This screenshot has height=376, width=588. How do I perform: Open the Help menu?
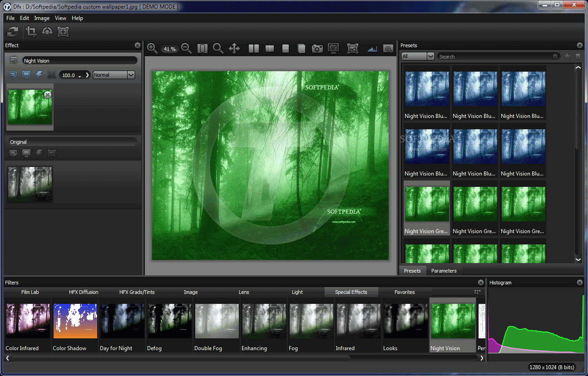tap(77, 18)
